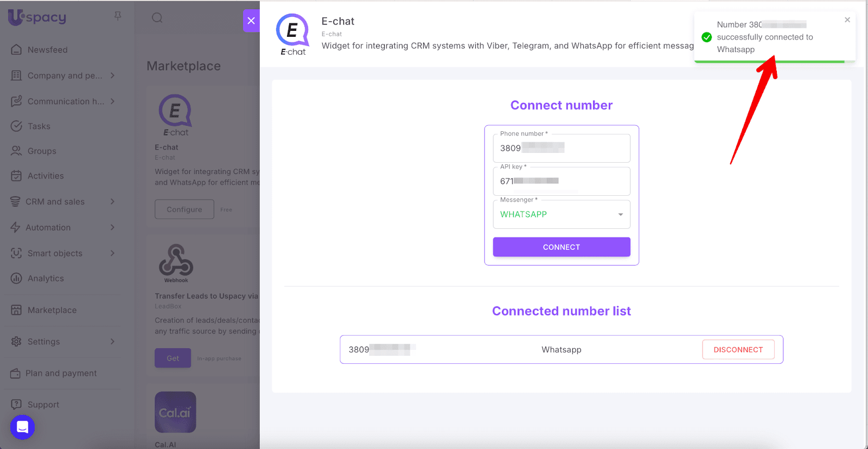Screen dimensions: 868x449
Task: Expand the Automation submenu chevron
Action: click(x=112, y=227)
